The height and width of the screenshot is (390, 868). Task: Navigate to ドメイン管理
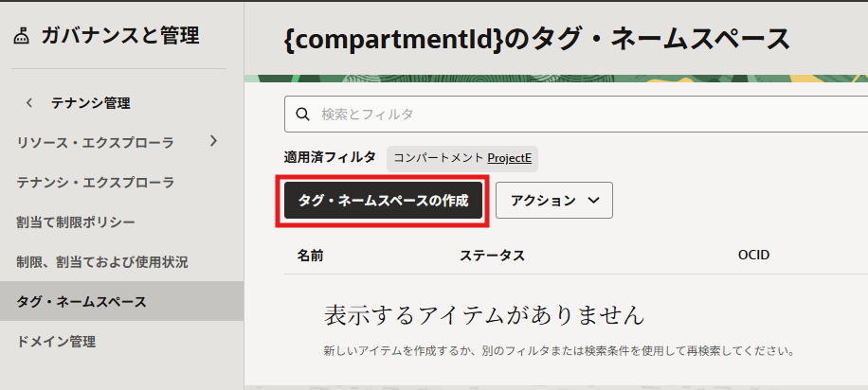(56, 342)
